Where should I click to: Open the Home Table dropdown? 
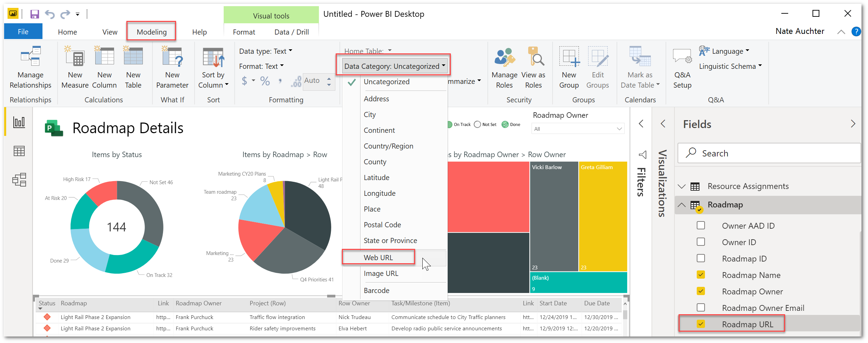(x=368, y=51)
